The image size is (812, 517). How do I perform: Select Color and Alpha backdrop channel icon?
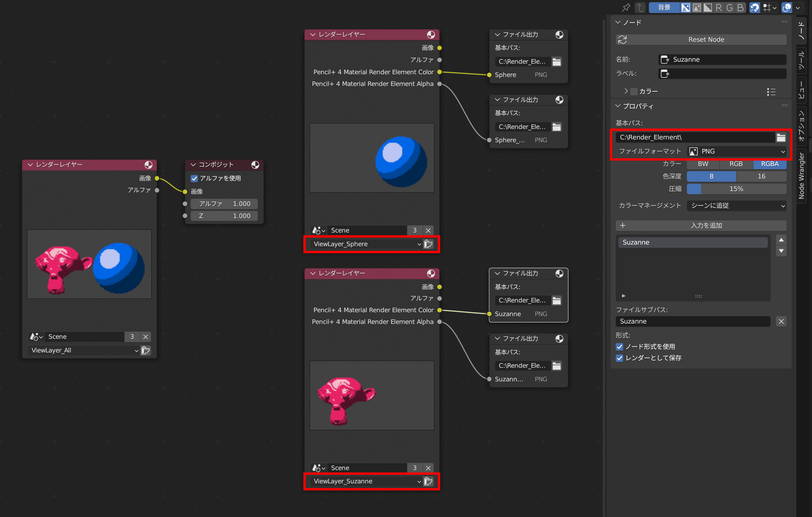click(686, 7)
